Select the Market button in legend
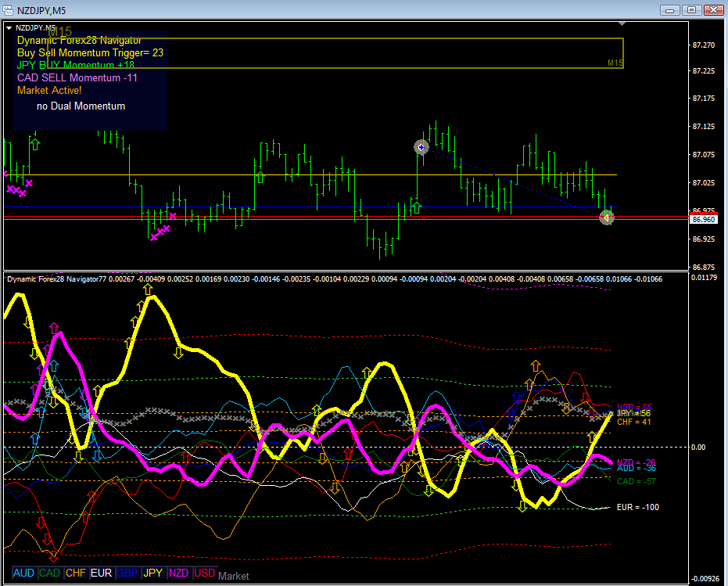Screen dimensions: 728x586 pos(234,577)
